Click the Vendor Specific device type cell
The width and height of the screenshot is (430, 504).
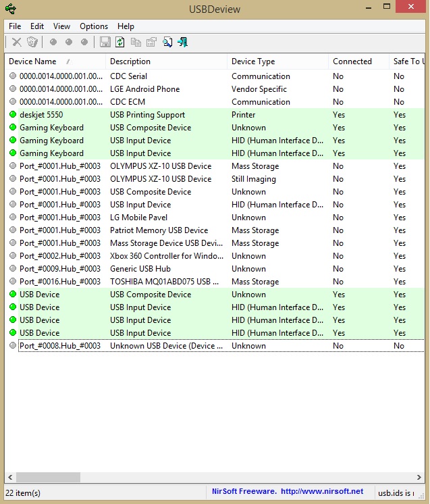[259, 89]
